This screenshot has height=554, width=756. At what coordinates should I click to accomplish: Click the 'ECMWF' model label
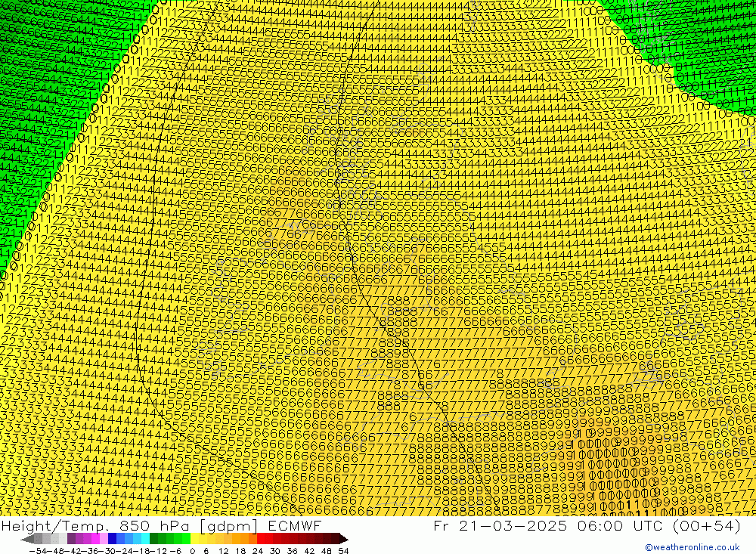coord(295,525)
